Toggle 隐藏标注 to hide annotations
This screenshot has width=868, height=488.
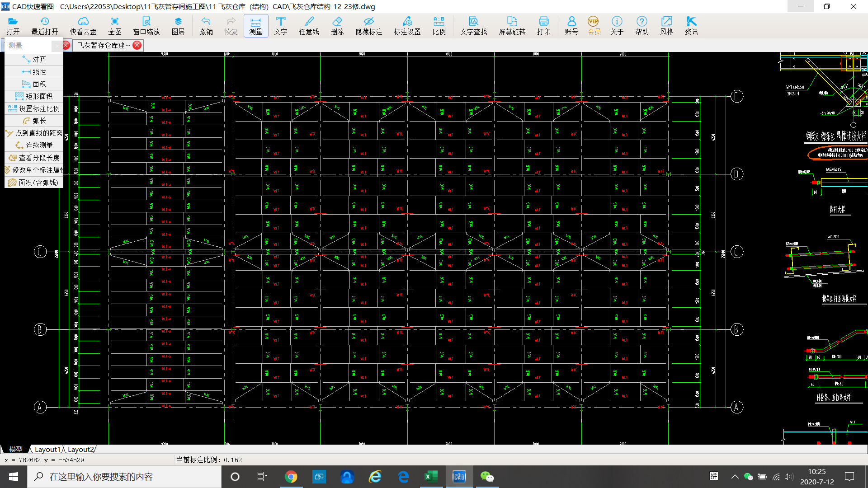[x=369, y=26]
